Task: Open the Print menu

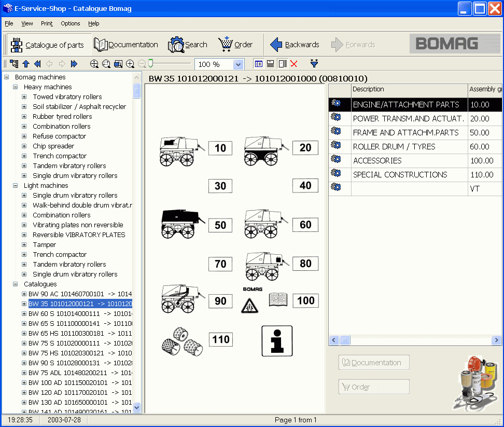Action: click(47, 23)
